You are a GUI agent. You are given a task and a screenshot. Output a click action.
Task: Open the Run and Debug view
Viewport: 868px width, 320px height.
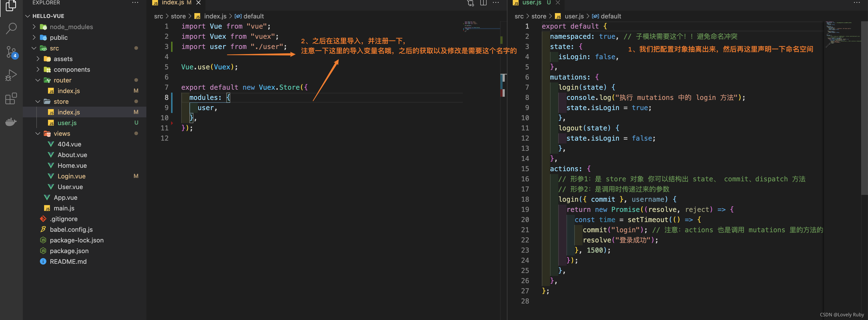pyautogui.click(x=11, y=75)
